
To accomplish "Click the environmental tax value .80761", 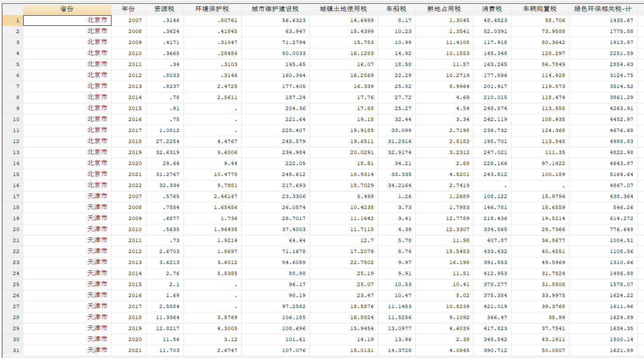I will click(x=212, y=20).
